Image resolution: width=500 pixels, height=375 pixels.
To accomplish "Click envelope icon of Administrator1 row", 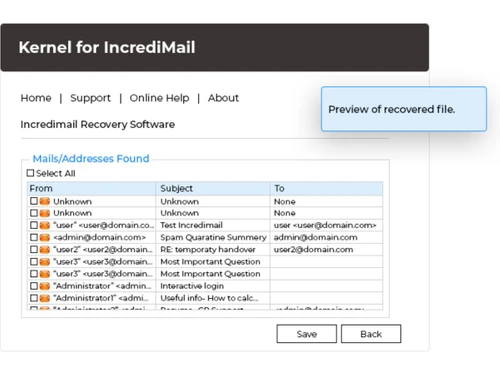I will [x=45, y=298].
